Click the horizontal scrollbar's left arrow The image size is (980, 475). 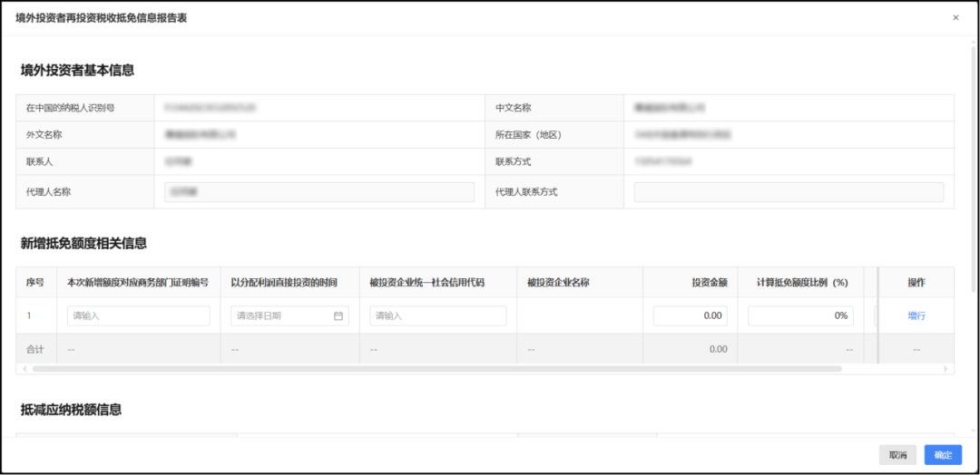click(24, 369)
